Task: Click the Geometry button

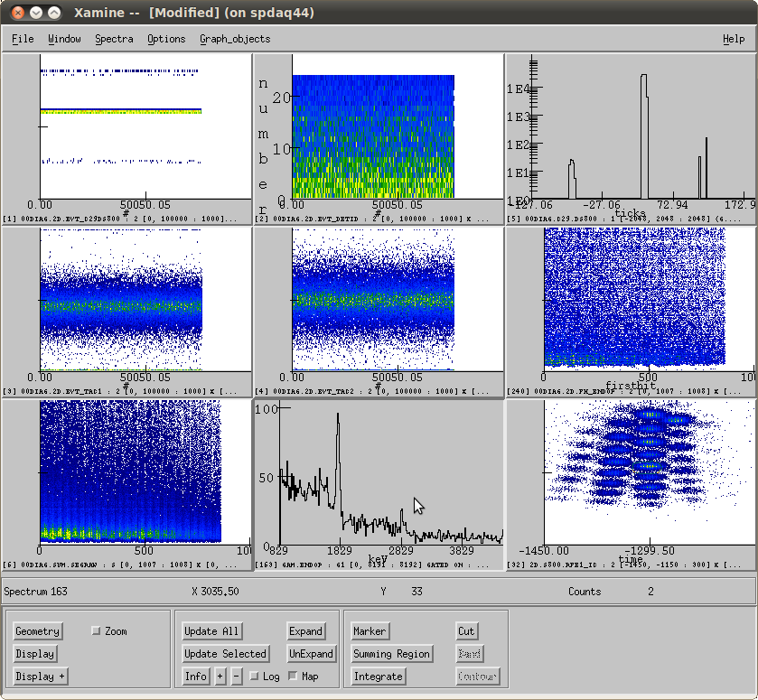Action: (37, 631)
